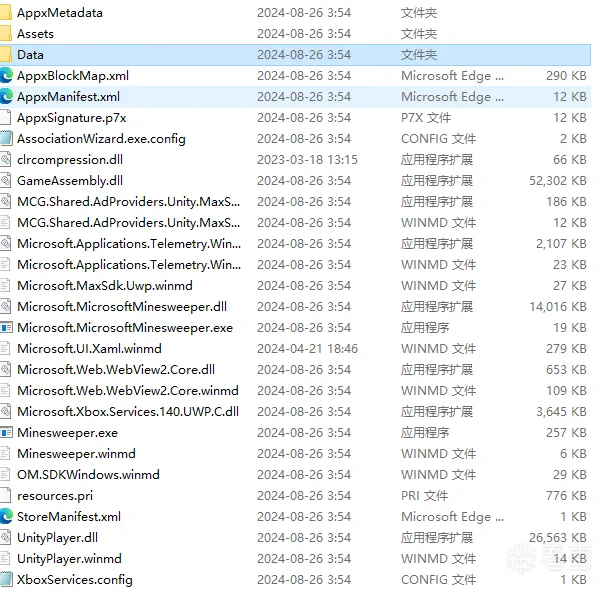Select the AppxSignature.p7x file name
This screenshot has height=594, width=611.
(72, 118)
